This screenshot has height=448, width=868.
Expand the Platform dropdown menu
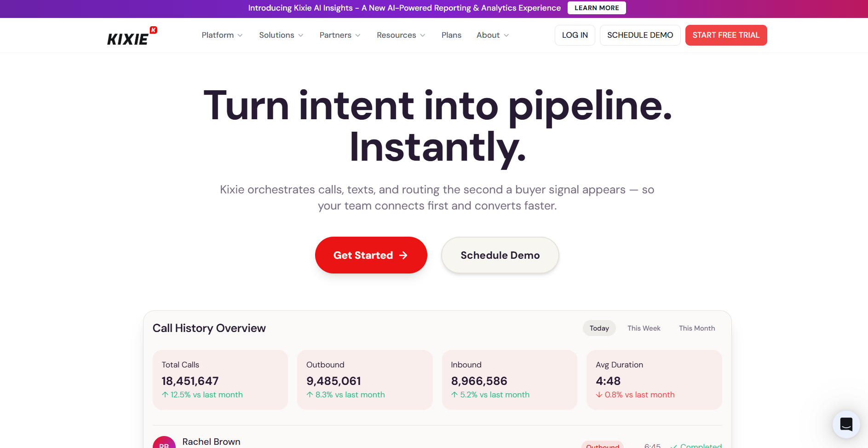222,35
